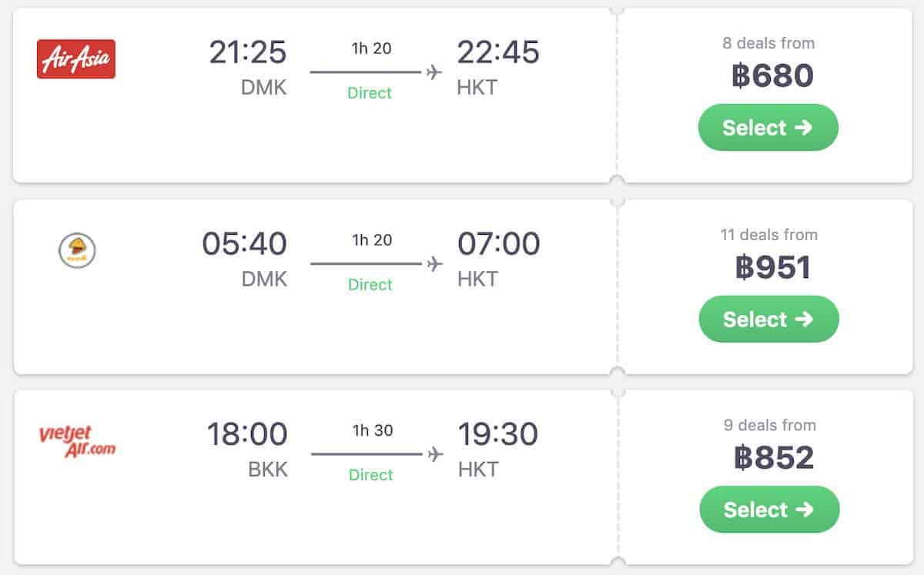Click the ฿852 price text
Viewport: 924px width, 575px height.
773,457
